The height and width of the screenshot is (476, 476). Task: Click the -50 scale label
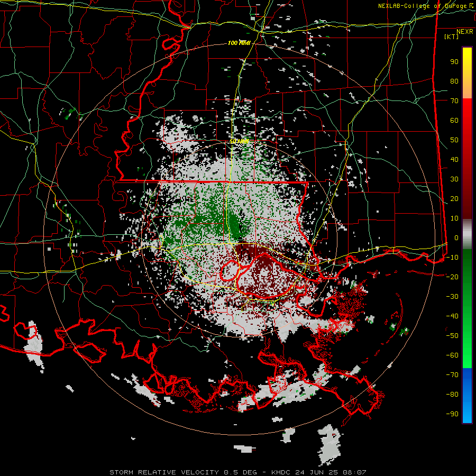pyautogui.click(x=452, y=335)
